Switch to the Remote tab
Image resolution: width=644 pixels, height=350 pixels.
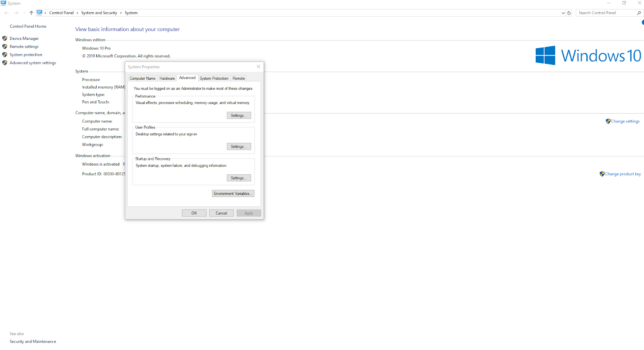click(x=239, y=78)
